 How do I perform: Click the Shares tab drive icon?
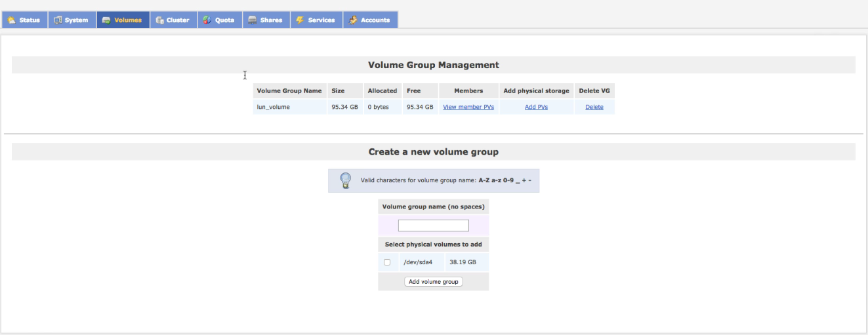click(x=253, y=20)
